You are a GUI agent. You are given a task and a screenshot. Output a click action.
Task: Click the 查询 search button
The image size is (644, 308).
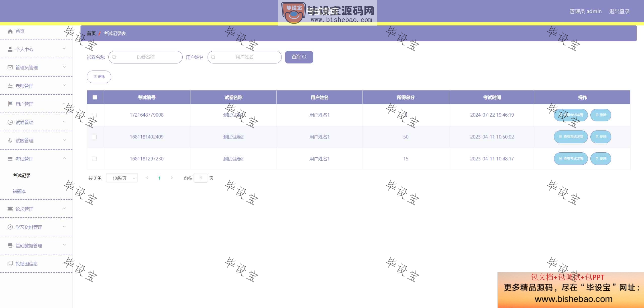click(299, 57)
